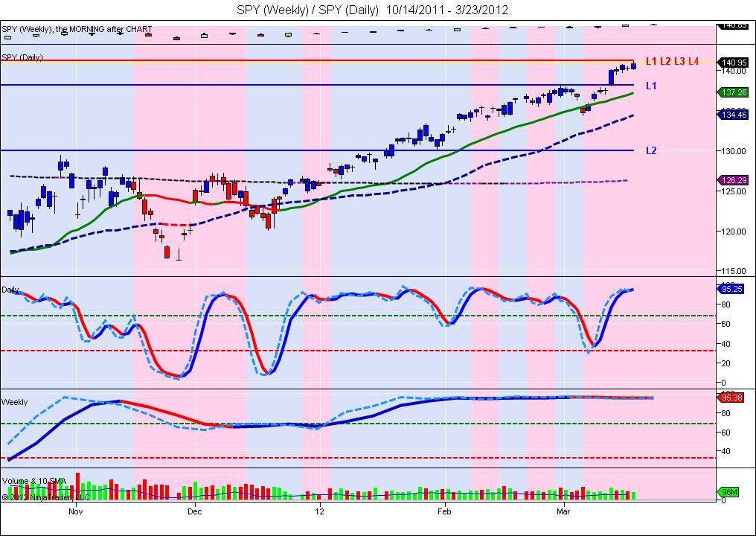The width and height of the screenshot is (756, 536).
Task: Select the red 'L1 L2 L3 L4' level label
Action: (x=672, y=61)
